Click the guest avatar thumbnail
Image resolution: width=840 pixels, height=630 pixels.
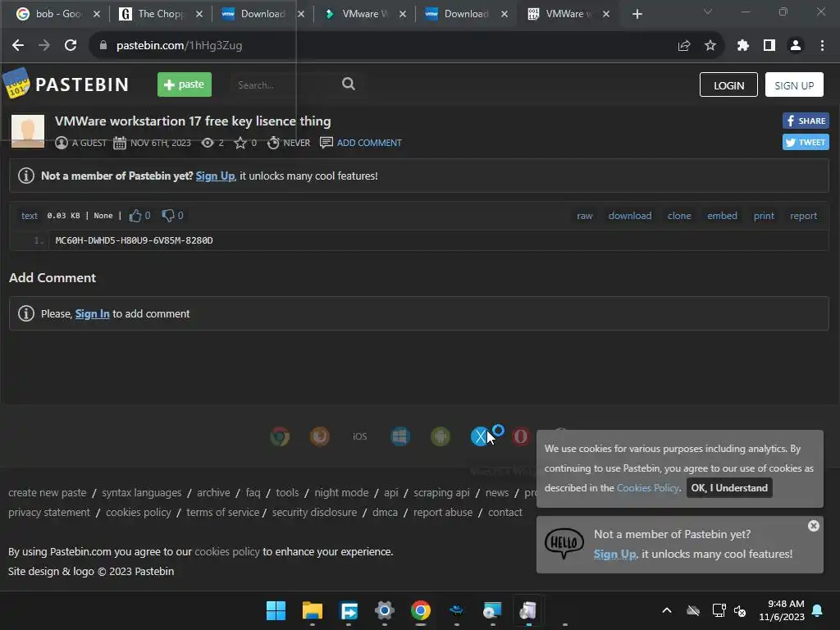tap(28, 130)
